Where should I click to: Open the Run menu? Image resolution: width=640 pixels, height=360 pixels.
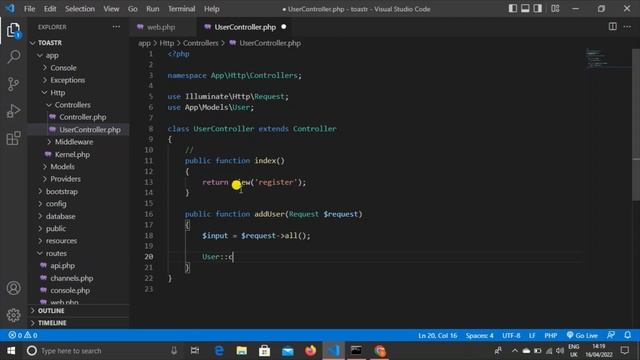153,9
